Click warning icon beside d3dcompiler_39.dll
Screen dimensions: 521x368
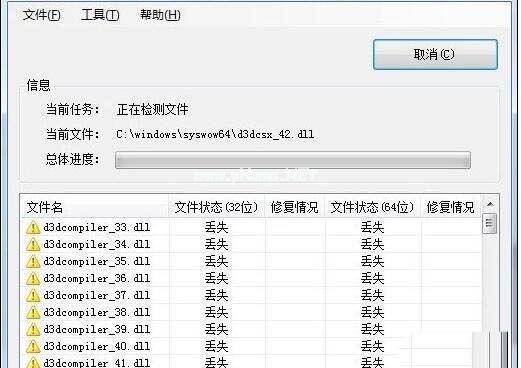(x=33, y=330)
